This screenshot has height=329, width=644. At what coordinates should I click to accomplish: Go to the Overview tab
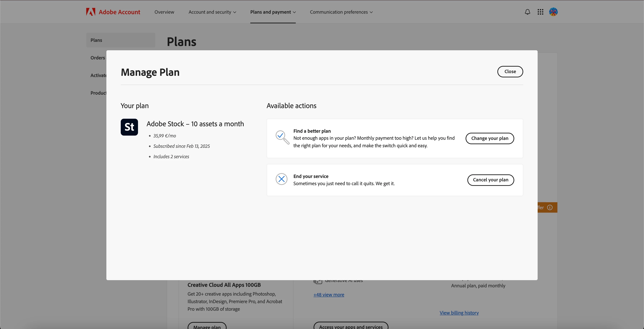tap(164, 12)
